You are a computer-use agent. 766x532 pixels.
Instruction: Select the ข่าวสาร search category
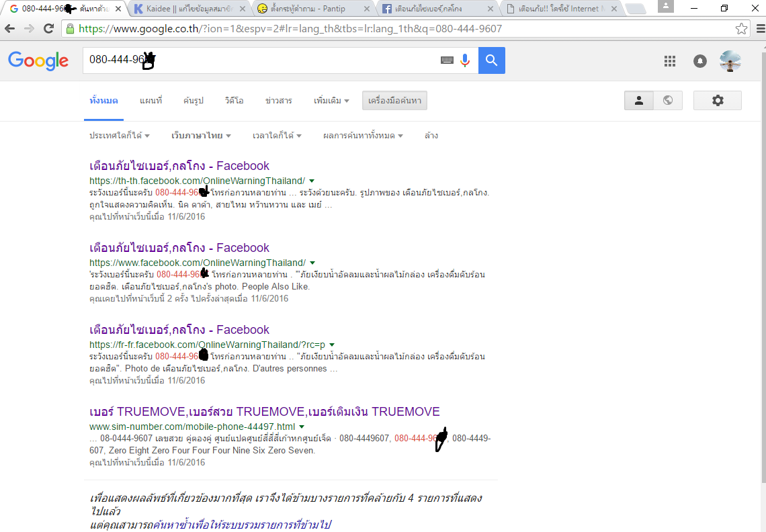pos(278,101)
